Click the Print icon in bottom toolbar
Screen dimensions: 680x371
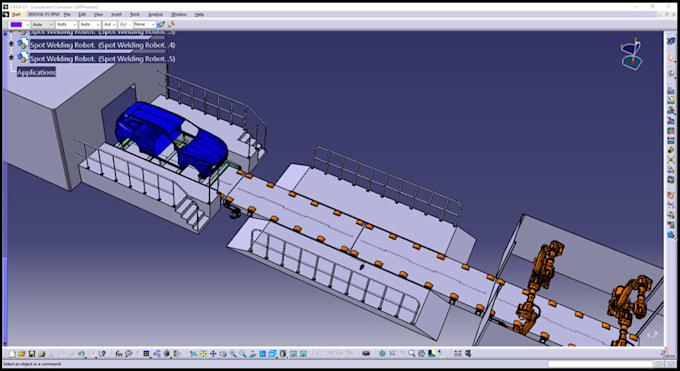pyautogui.click(x=42, y=354)
